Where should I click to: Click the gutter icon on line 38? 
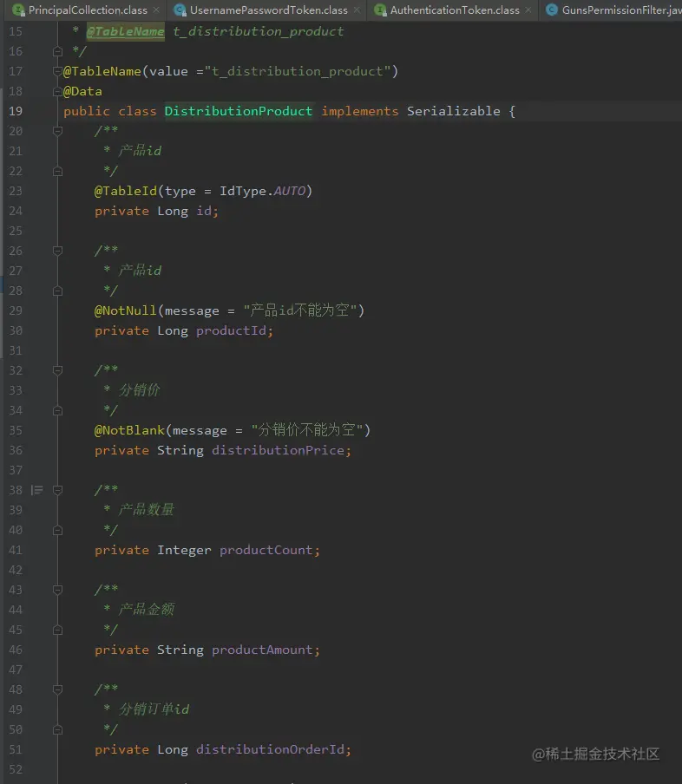(37, 490)
